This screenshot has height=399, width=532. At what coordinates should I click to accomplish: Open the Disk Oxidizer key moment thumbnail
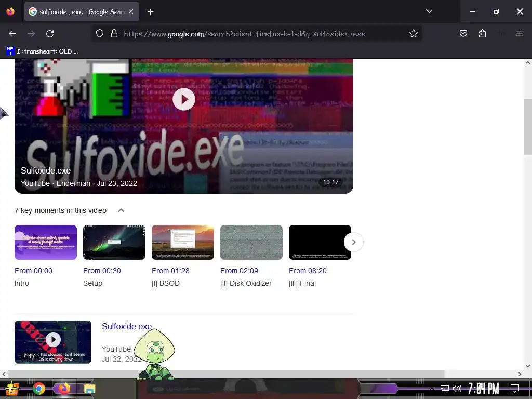click(251, 242)
